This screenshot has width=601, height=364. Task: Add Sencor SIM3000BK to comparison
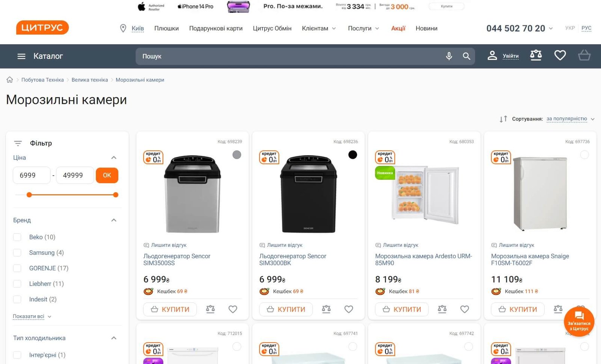pos(326,309)
